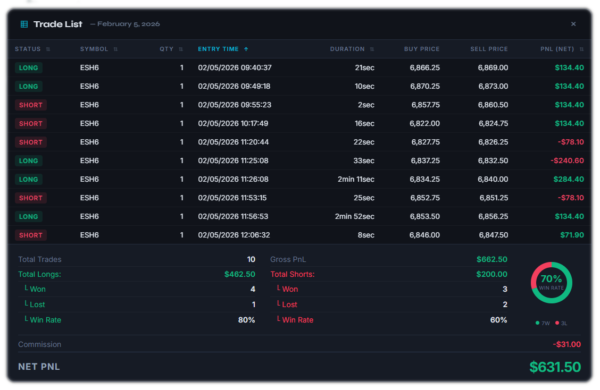
Task: Click Longs Win Rate 80%
Action: click(246, 320)
